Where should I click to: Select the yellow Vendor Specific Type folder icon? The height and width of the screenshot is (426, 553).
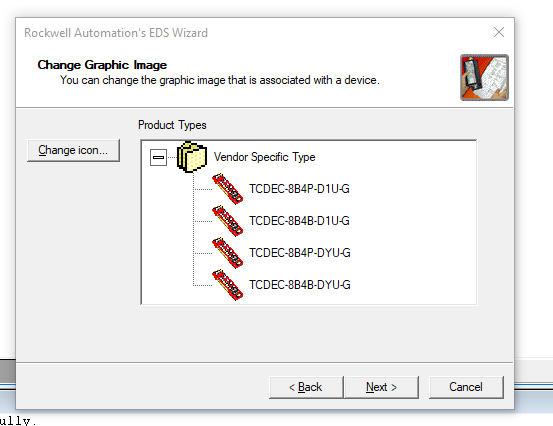[x=192, y=157]
